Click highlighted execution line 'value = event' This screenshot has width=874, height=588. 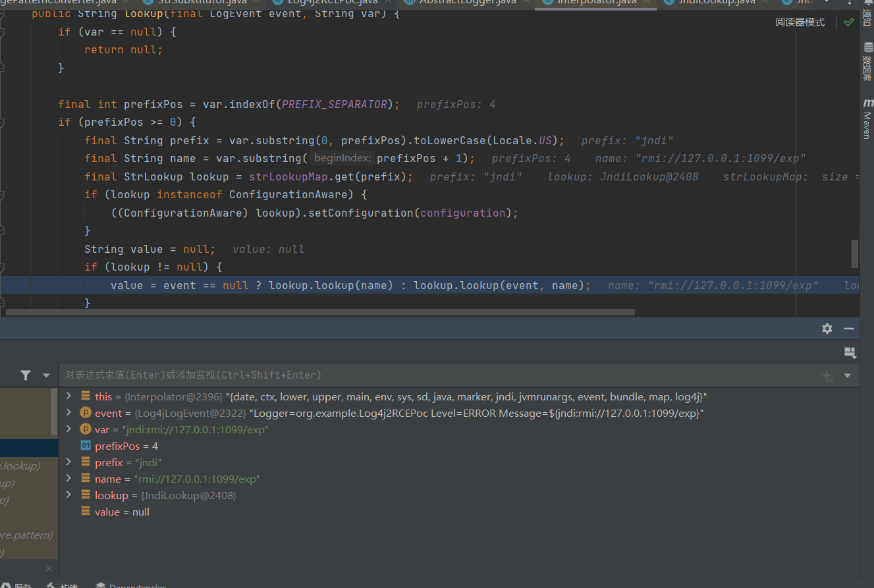click(x=429, y=285)
